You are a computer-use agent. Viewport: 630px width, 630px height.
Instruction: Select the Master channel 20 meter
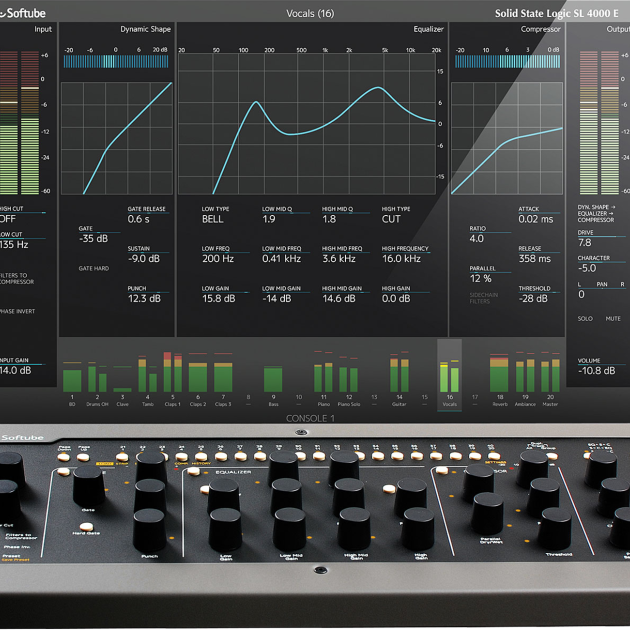pyautogui.click(x=550, y=377)
